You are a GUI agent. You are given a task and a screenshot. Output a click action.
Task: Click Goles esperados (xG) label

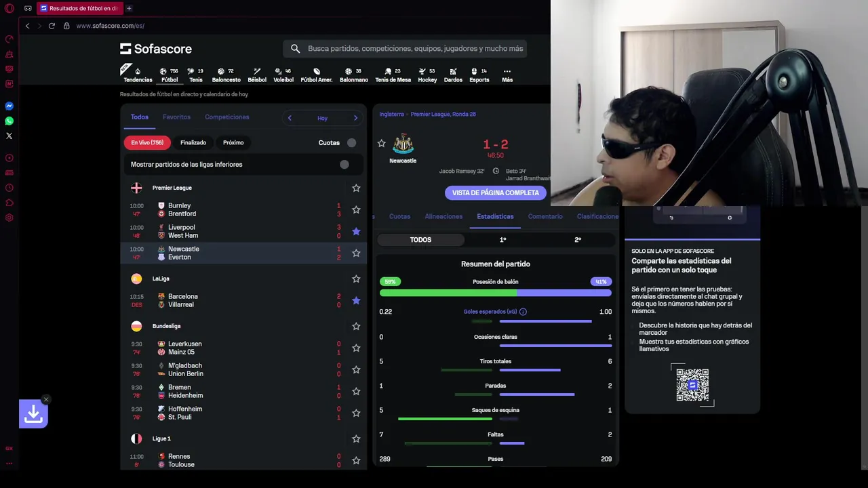(490, 312)
